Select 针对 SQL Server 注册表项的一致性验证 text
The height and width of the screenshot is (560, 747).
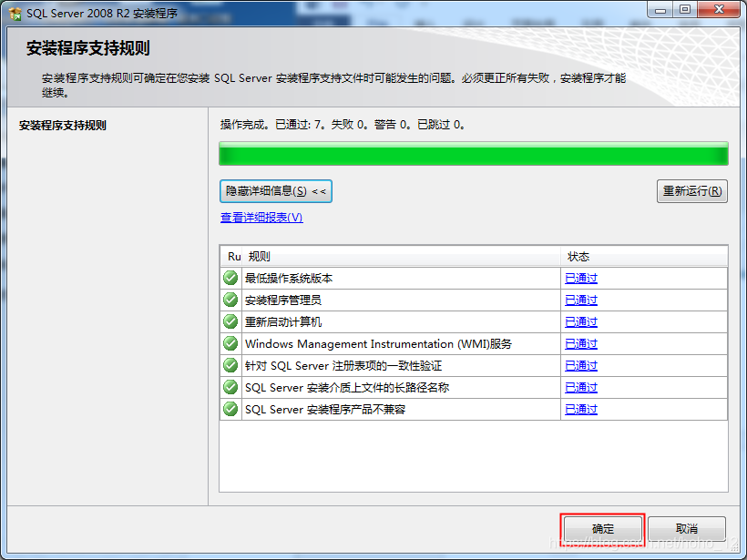(x=343, y=366)
